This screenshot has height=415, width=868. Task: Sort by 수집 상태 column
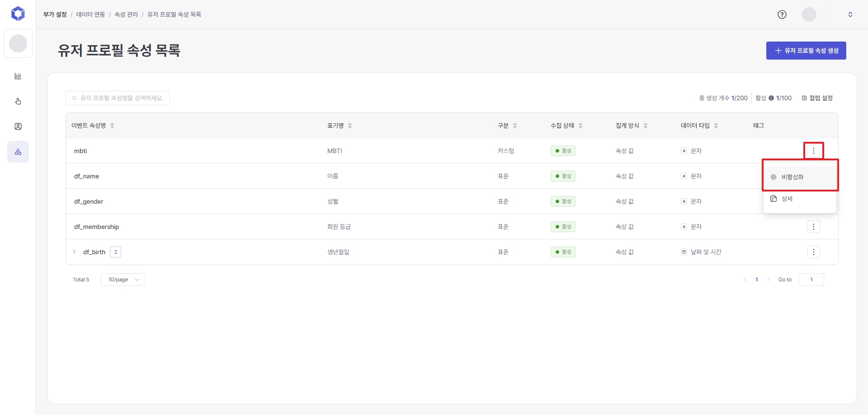coord(580,126)
